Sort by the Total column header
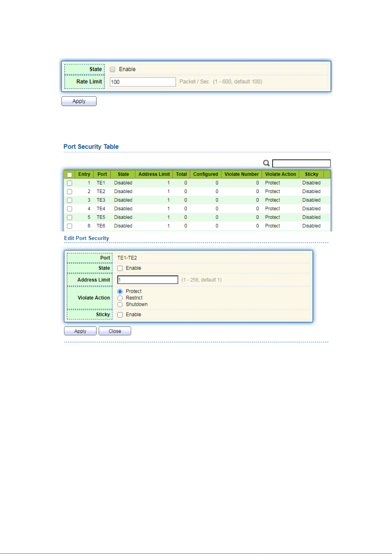This screenshot has height=554, width=392. pos(181,174)
